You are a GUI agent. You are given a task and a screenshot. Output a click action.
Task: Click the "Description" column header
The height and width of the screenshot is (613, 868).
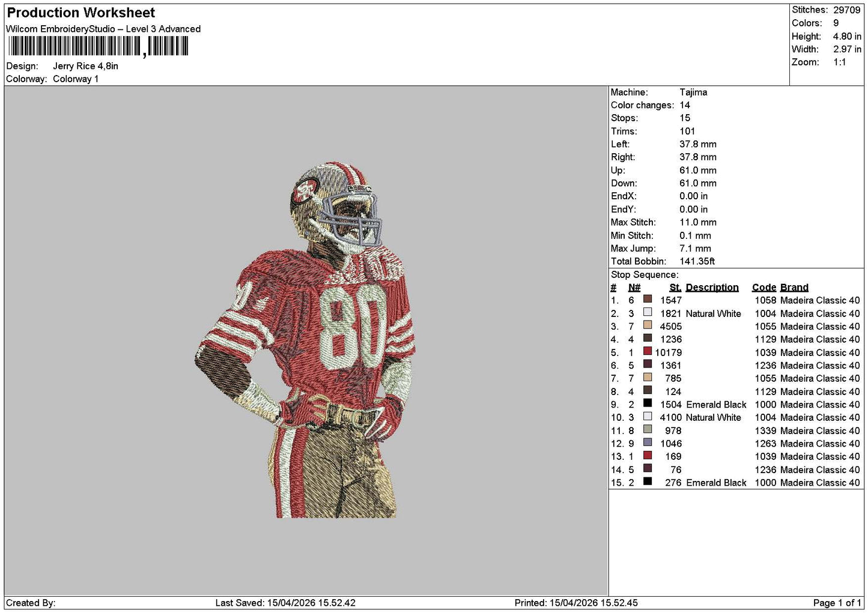tap(712, 288)
